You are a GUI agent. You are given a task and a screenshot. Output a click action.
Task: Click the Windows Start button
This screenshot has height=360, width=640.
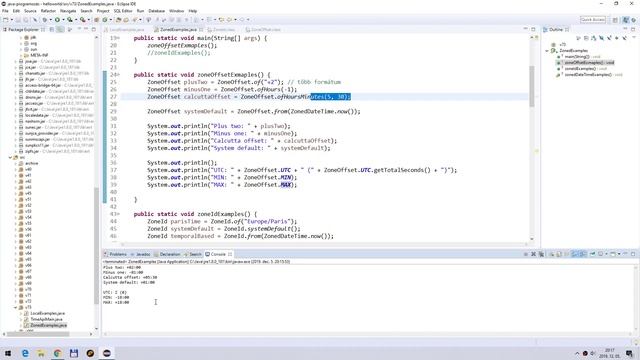8,353
